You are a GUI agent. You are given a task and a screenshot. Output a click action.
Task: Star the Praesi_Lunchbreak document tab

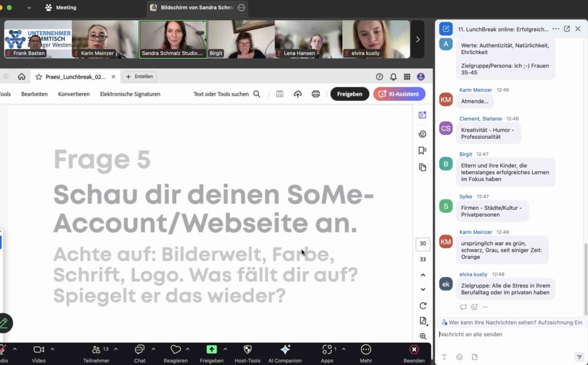pos(38,76)
